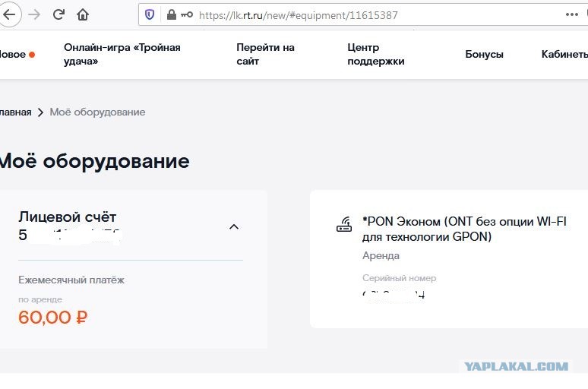Open the Бонусы navigation item
Viewport: 588px width, 389px height.
[484, 55]
